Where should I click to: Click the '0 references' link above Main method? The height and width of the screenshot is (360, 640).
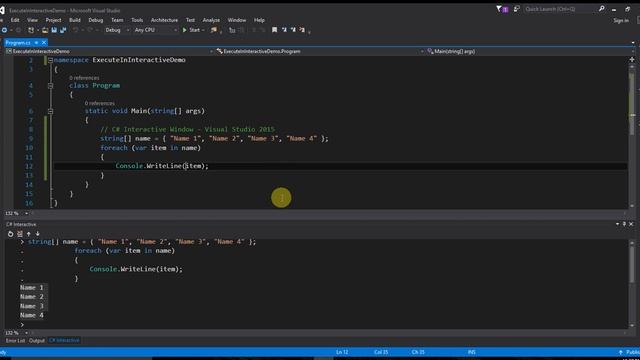point(100,103)
